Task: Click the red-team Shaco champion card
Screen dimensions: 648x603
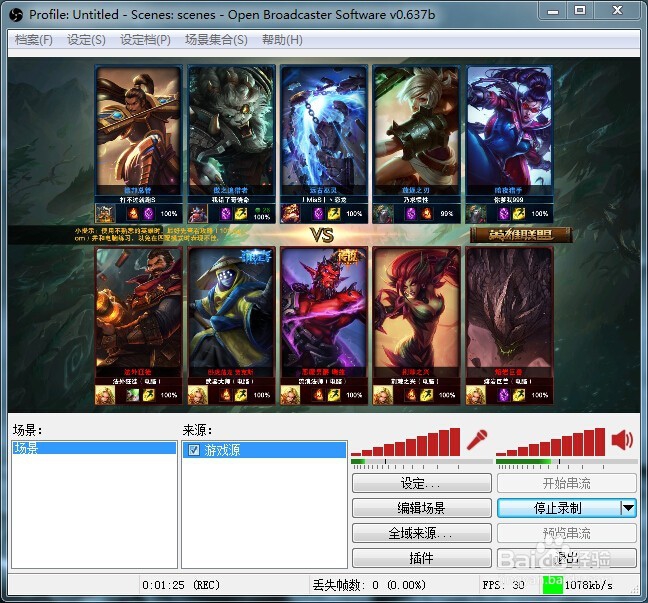Action: (x=324, y=326)
